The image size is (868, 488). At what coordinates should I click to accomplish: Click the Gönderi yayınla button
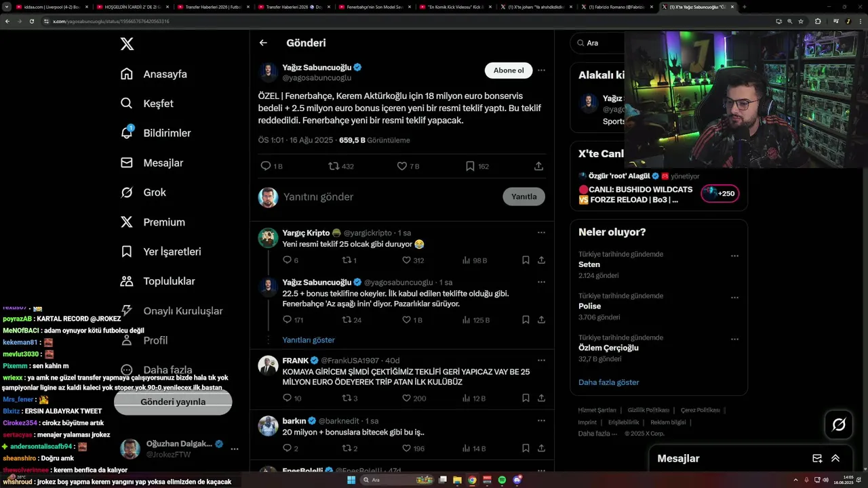pyautogui.click(x=173, y=402)
